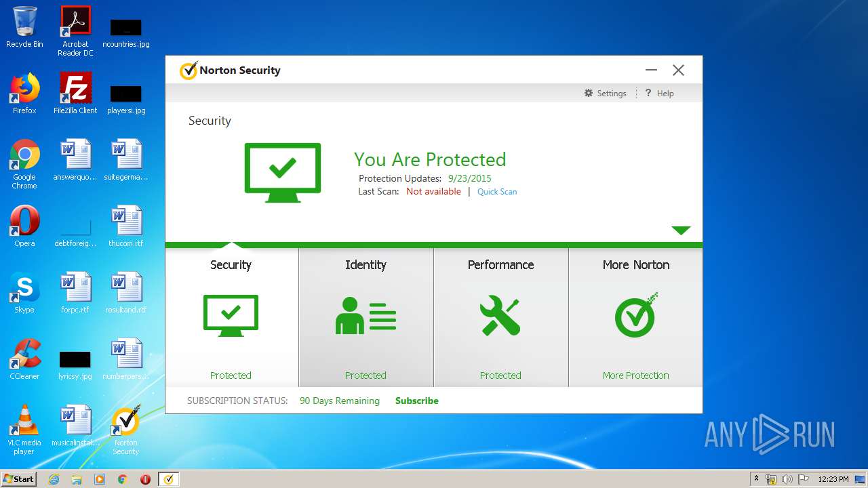The height and width of the screenshot is (488, 868).
Task: Select the musicalinstal document on desktop
Action: tap(75, 426)
